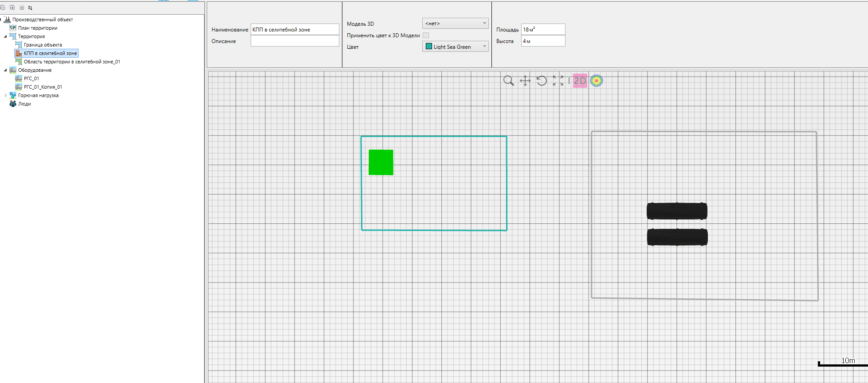Screen dimensions: 868x383
Task: Select the magnifier zoom tool
Action: click(508, 81)
